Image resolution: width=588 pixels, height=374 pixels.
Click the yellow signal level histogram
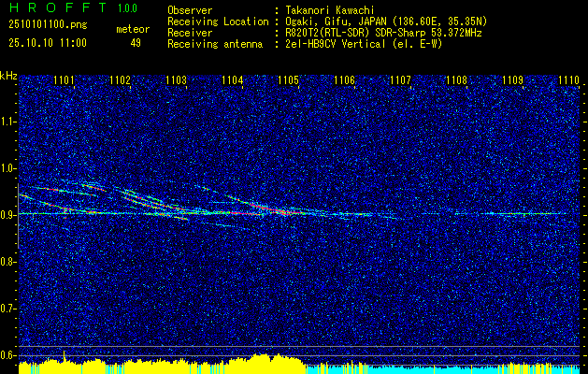coord(163,366)
